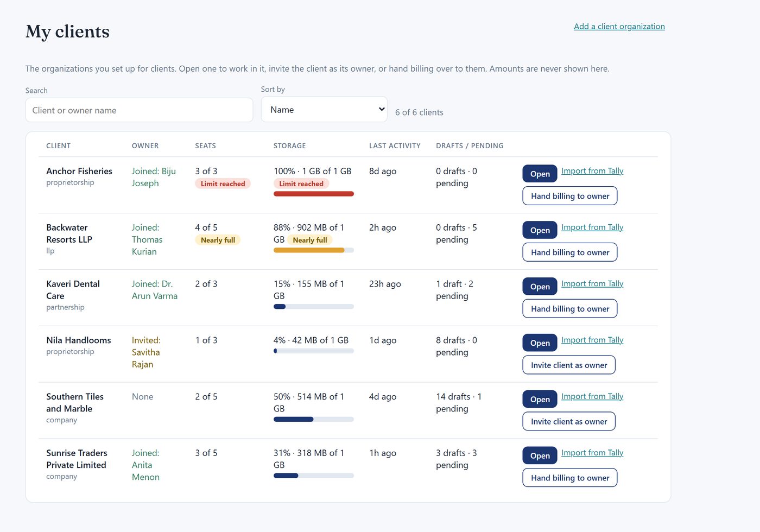
Task: Click owner 'Joined: Biju Joseph'
Action: pos(154,177)
